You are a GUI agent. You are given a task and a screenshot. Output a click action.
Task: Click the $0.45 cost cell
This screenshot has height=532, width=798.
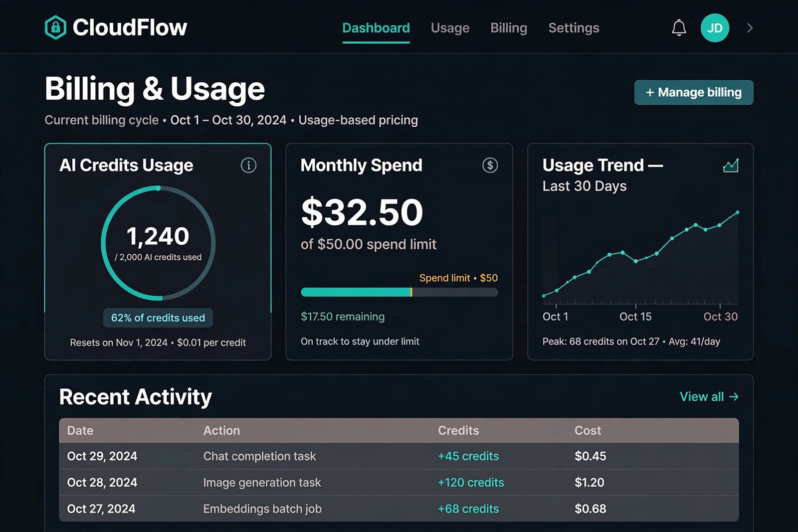point(591,456)
